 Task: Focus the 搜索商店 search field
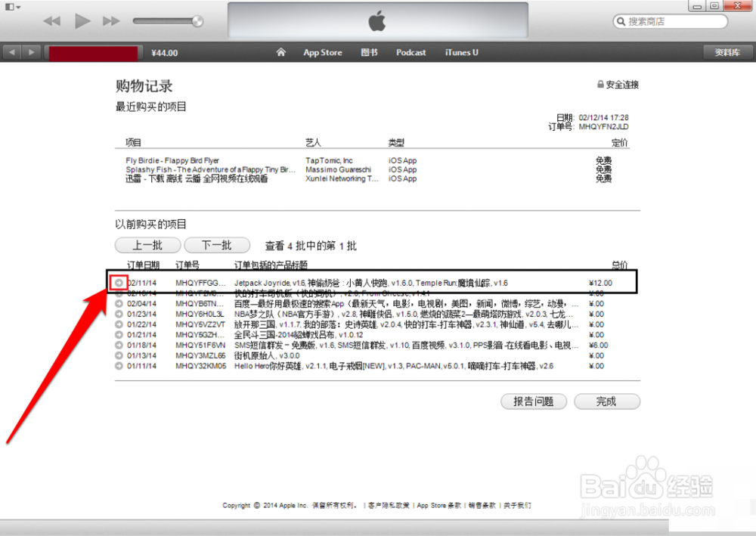(x=670, y=21)
